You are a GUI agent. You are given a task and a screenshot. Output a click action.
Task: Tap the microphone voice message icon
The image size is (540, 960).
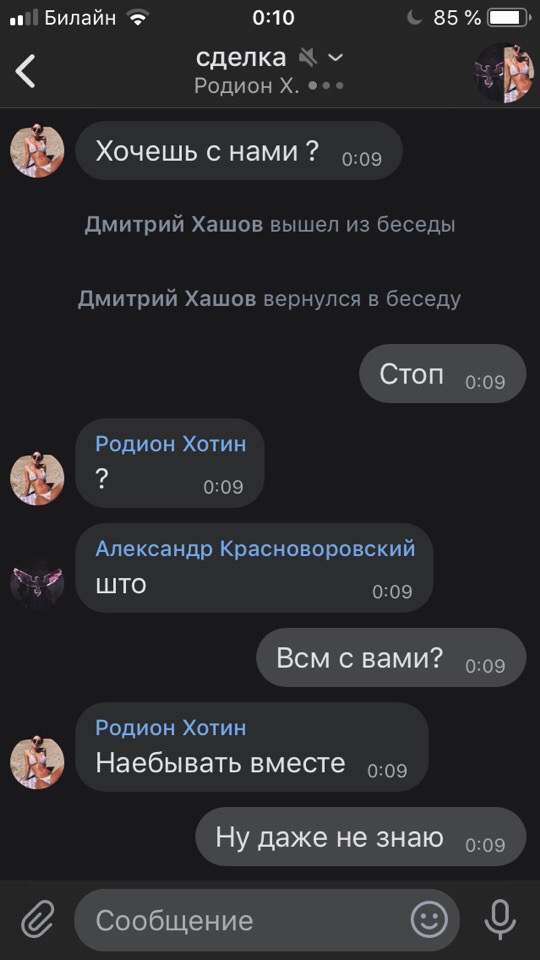(x=500, y=920)
